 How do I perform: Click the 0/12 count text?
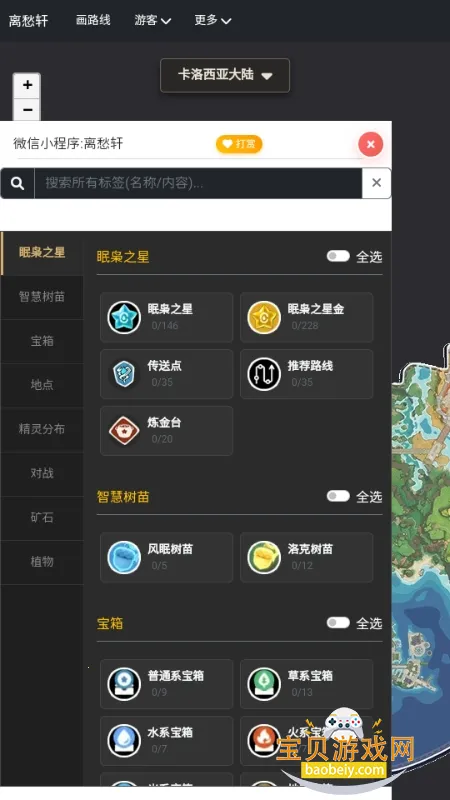(302, 566)
